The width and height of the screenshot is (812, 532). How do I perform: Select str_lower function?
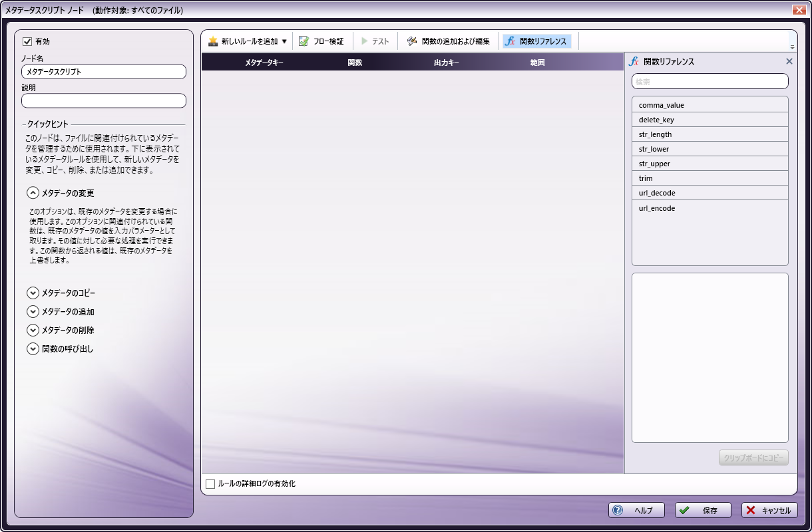pyautogui.click(x=710, y=149)
